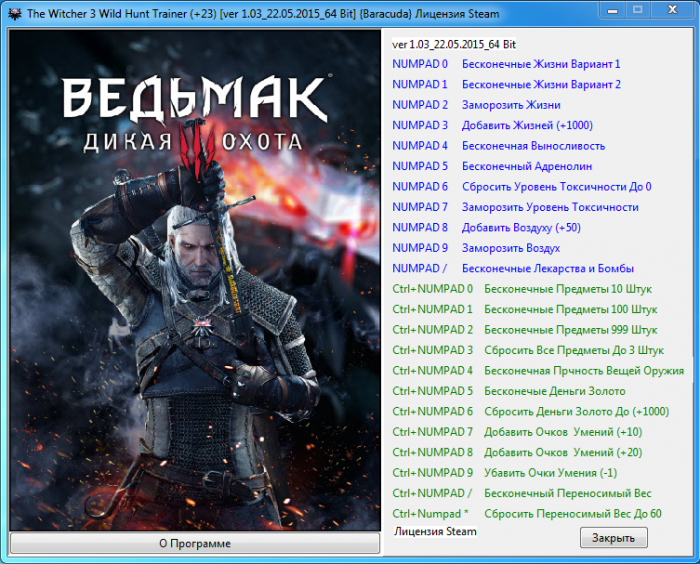The height and width of the screenshot is (564, 700).
Task: Click the window title text "The Witcher 3 Wild Hunt Trainer"
Action: (x=107, y=14)
